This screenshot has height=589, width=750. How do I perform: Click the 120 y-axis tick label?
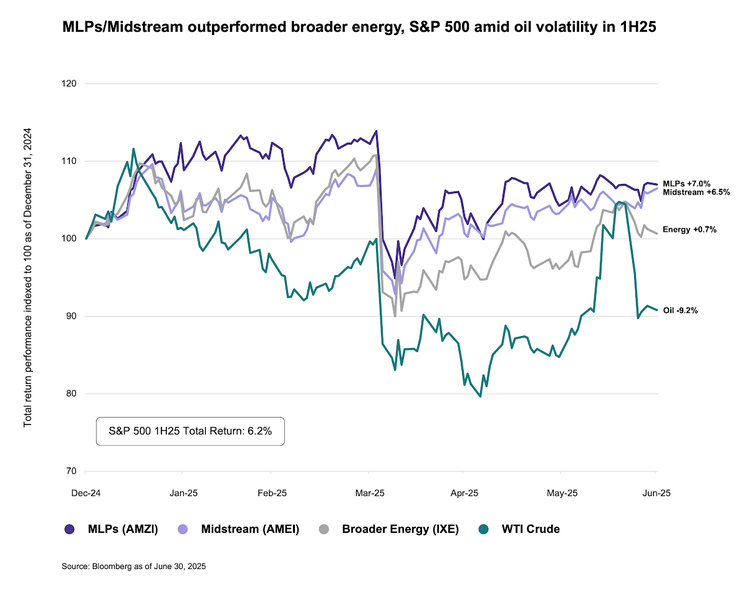tap(69, 83)
